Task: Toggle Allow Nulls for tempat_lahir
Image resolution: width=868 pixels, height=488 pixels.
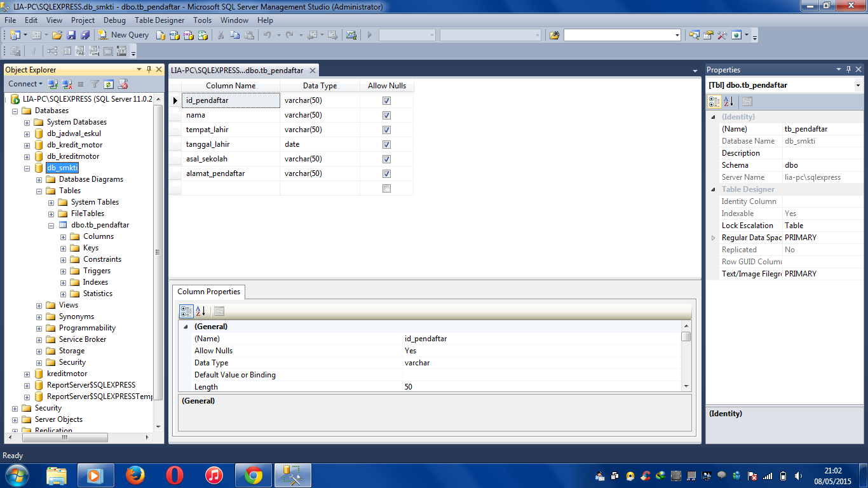Action: click(386, 130)
